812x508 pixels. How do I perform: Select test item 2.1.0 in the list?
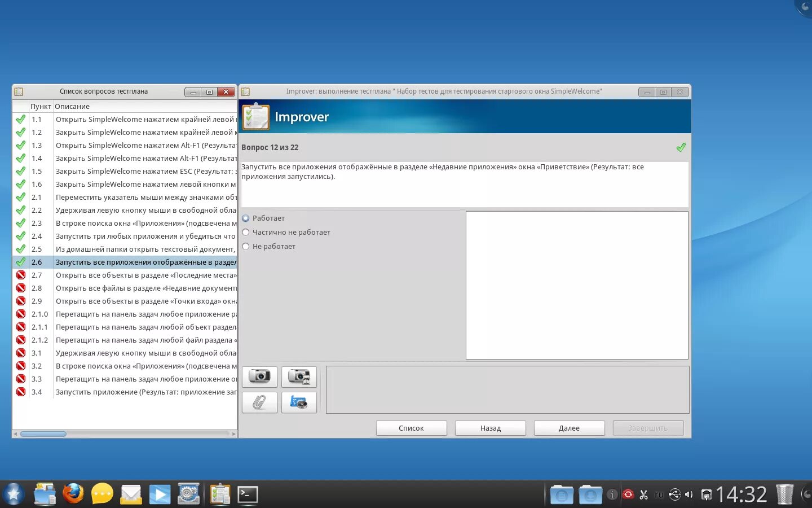tap(125, 314)
